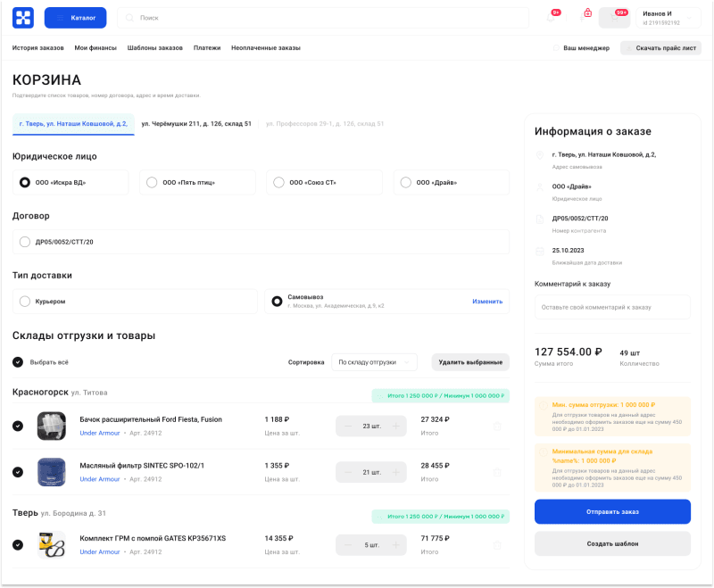Switch to the 'ул. Черёмушки 211' address tab
Image resolution: width=714 pixels, height=588 pixels.
197,124
